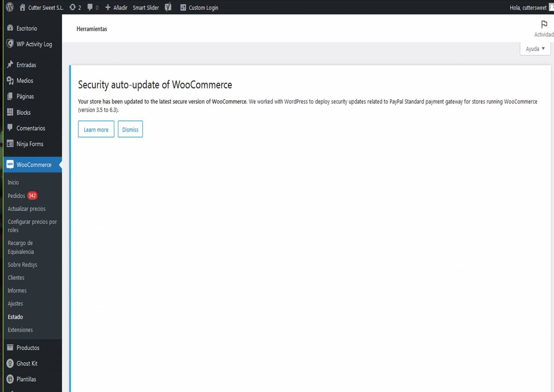Click the Entradas pin icon
The height and width of the screenshot is (392, 554).
[x=10, y=65]
